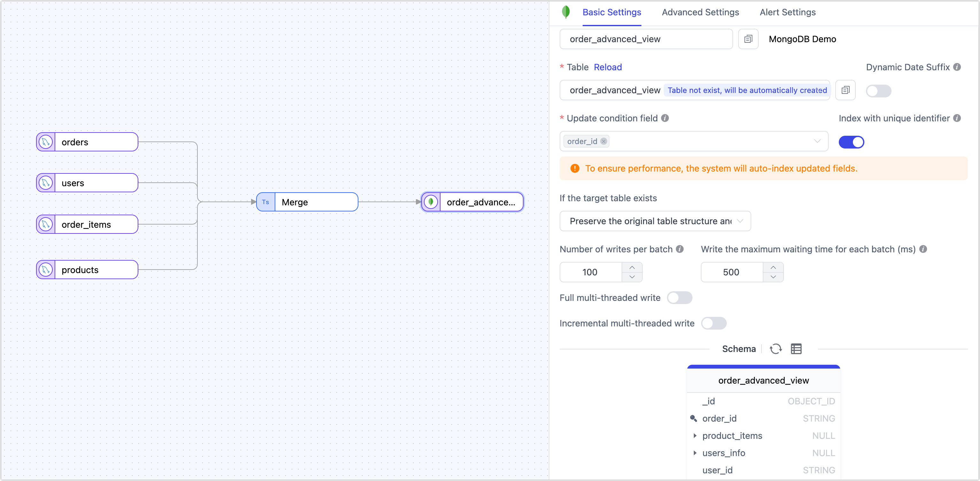Image resolution: width=980 pixels, height=481 pixels.
Task: Switch to the Advanced Settings tab
Action: [700, 12]
